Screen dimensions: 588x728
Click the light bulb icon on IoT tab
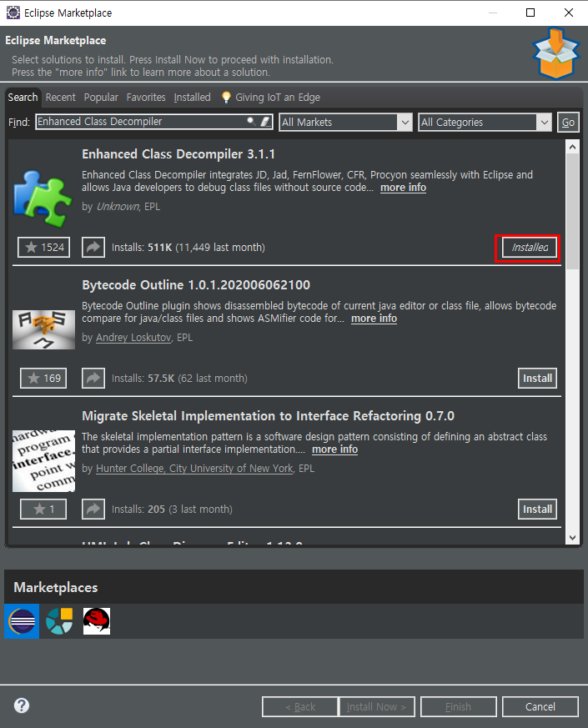[x=226, y=97]
